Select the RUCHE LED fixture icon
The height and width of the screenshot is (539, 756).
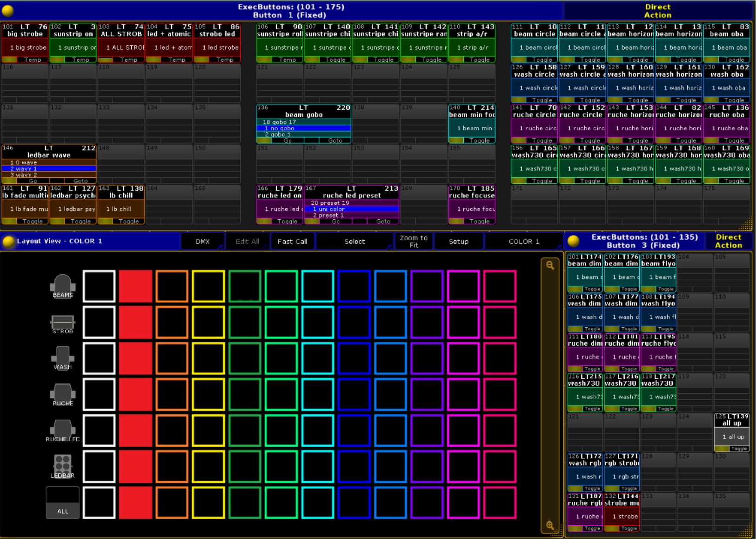coord(63,431)
